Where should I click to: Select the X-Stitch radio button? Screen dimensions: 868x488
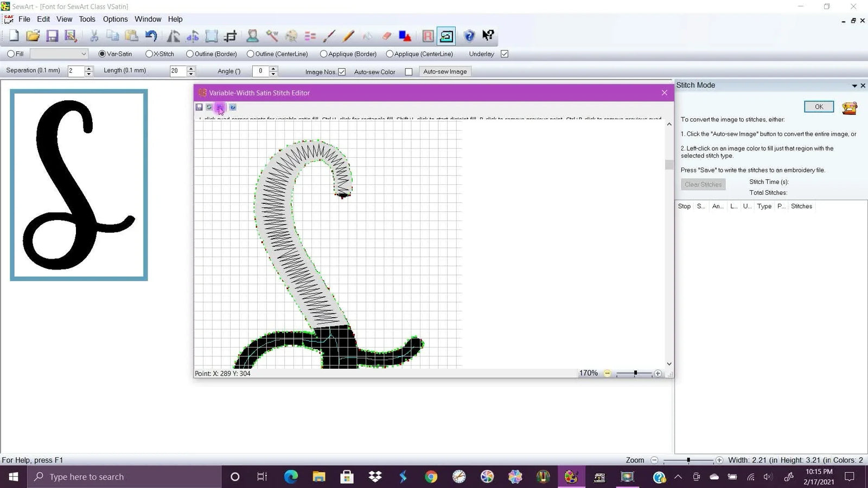[x=149, y=54]
